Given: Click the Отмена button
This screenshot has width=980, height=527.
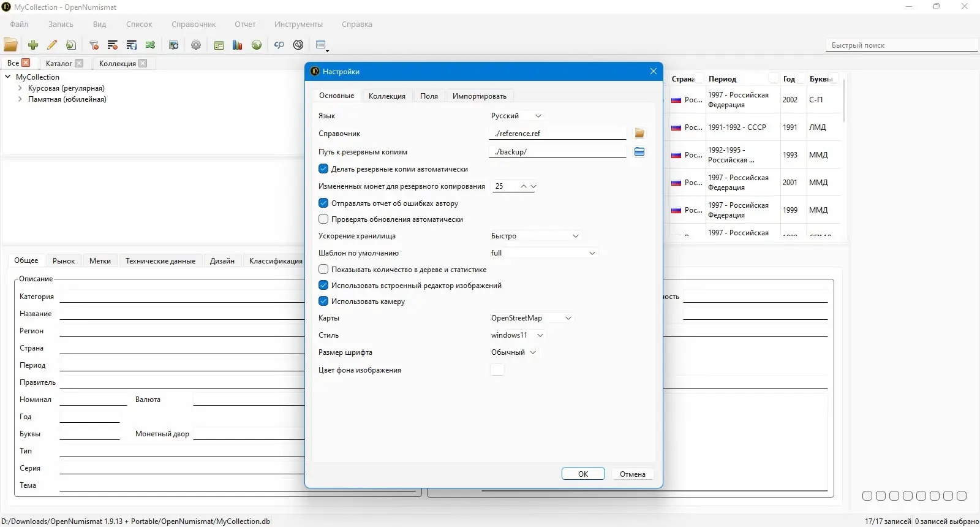Looking at the screenshot, I should point(633,474).
